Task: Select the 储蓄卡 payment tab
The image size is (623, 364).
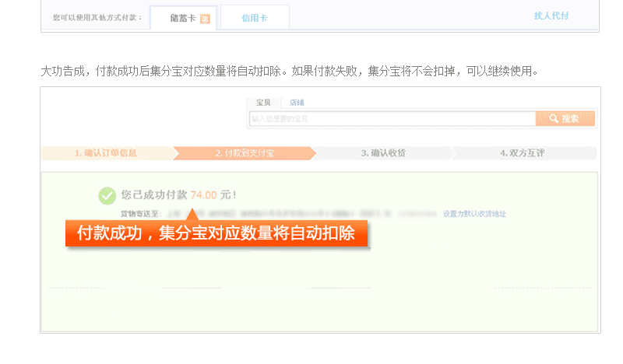Action: [183, 18]
